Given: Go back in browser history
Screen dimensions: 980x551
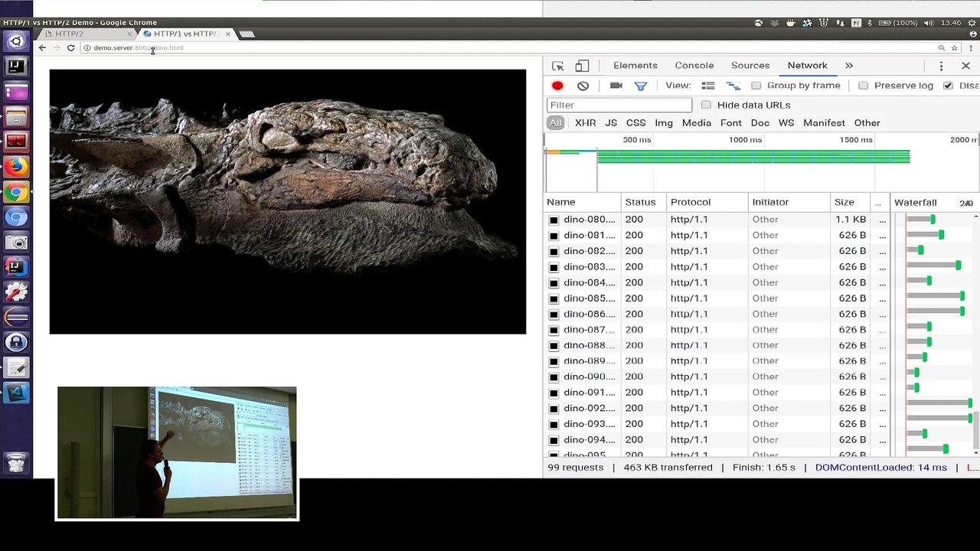Looking at the screenshot, I should (42, 47).
